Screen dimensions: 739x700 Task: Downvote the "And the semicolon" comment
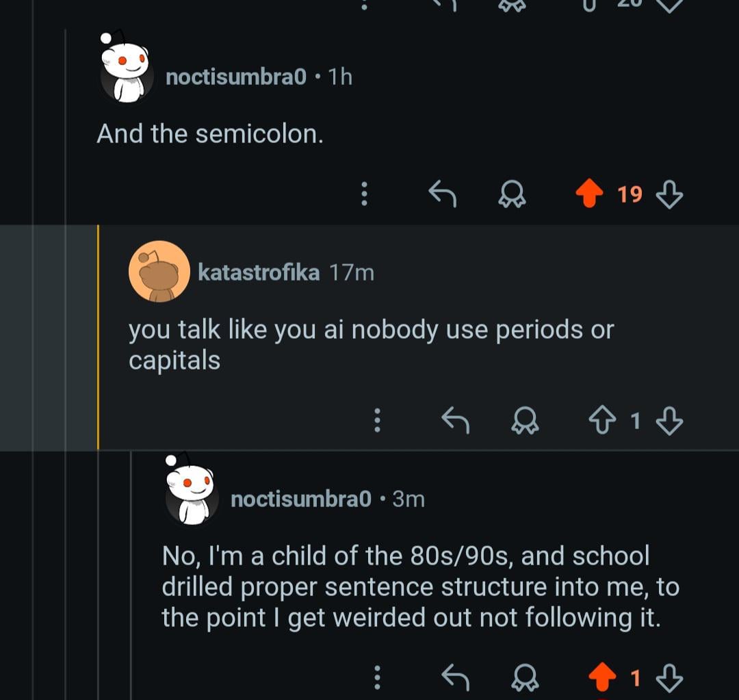pos(669,196)
